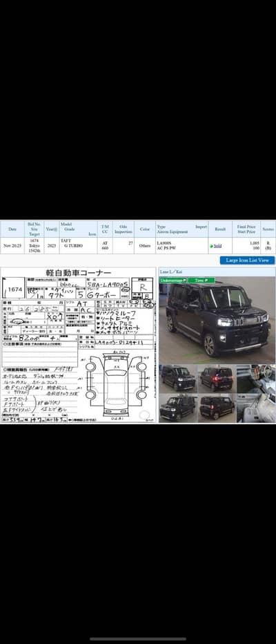
Task: Select the odometer value '27' cell
Action: pyautogui.click(x=123, y=245)
